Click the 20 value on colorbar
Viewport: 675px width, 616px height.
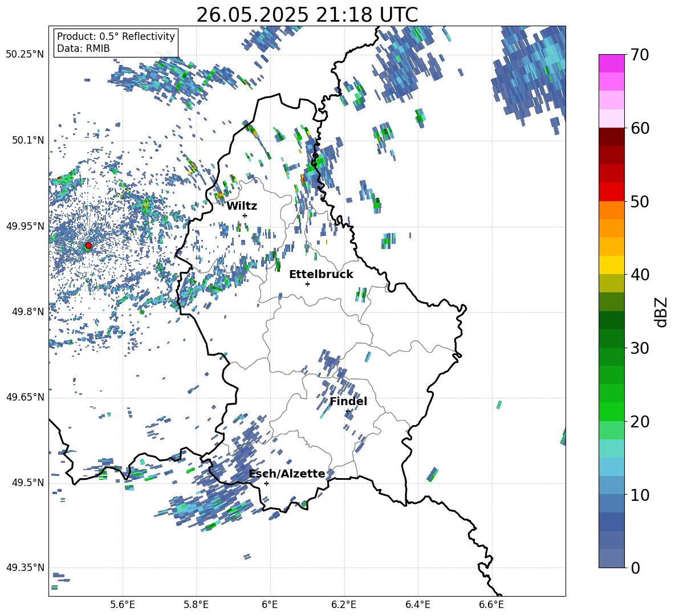tap(640, 422)
